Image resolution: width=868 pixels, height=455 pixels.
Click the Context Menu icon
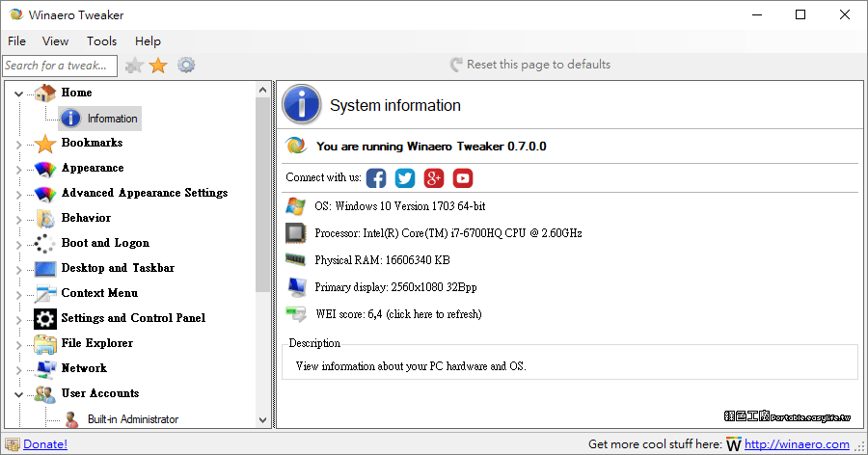click(44, 293)
